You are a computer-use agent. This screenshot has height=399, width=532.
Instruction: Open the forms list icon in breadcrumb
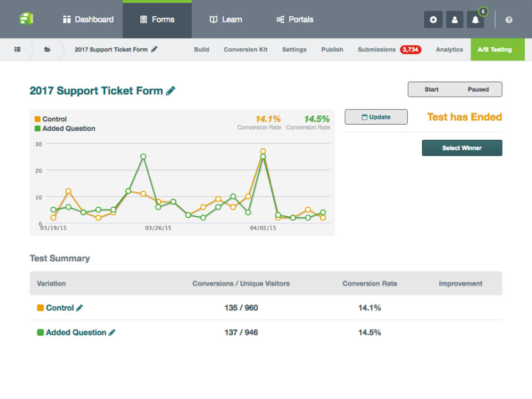[x=17, y=49]
